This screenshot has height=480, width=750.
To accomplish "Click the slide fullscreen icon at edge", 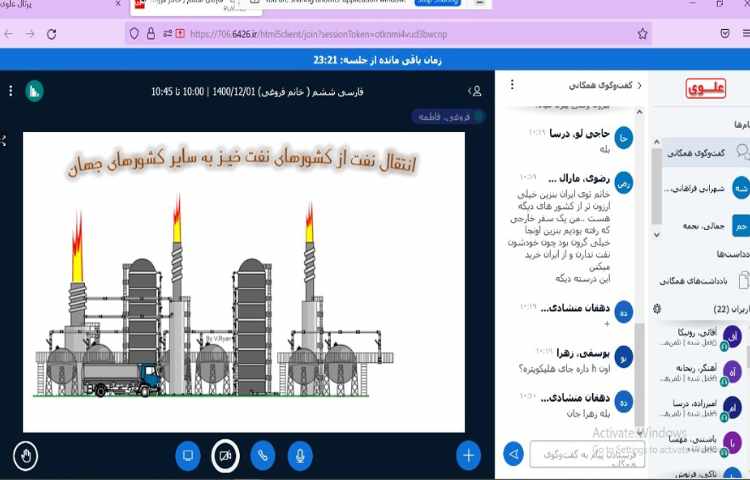I will pyautogui.click(x=3, y=140).
